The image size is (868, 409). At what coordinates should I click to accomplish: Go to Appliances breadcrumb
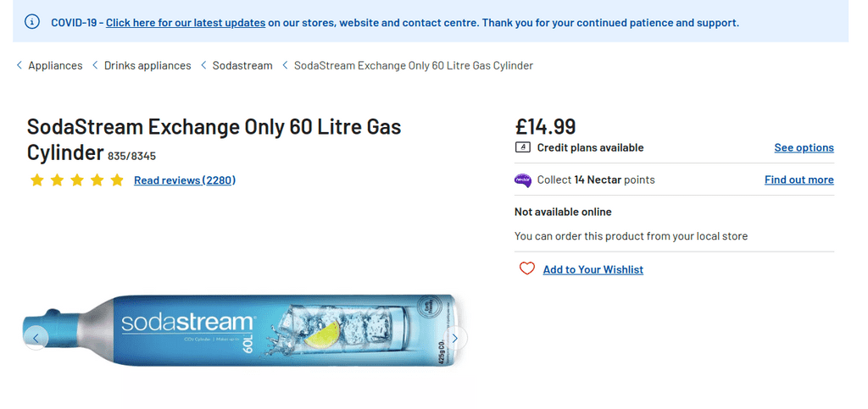[55, 65]
